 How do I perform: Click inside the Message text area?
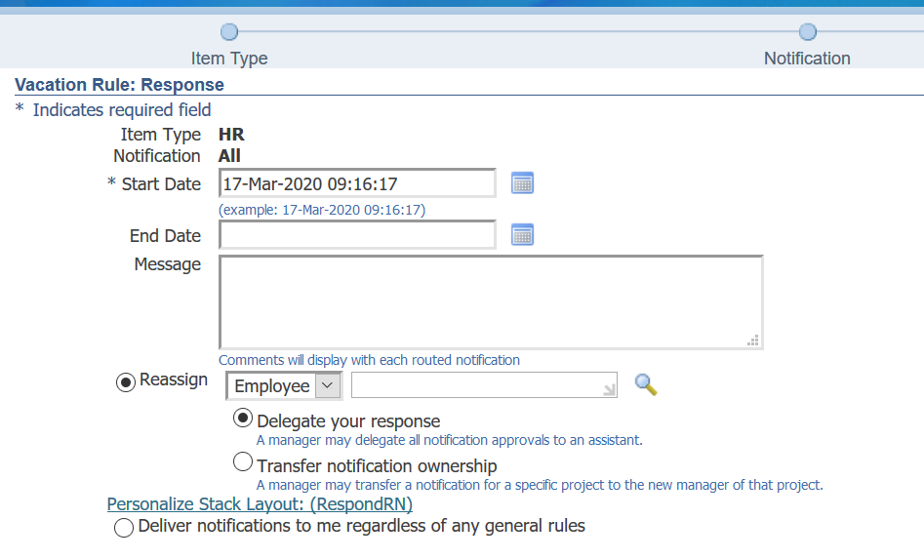[488, 300]
